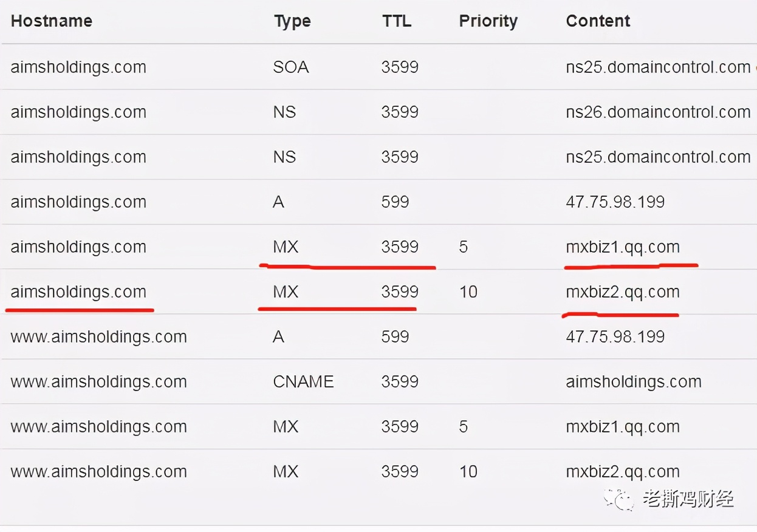757x532 pixels.
Task: Click the TTL column header
Action: [397, 21]
